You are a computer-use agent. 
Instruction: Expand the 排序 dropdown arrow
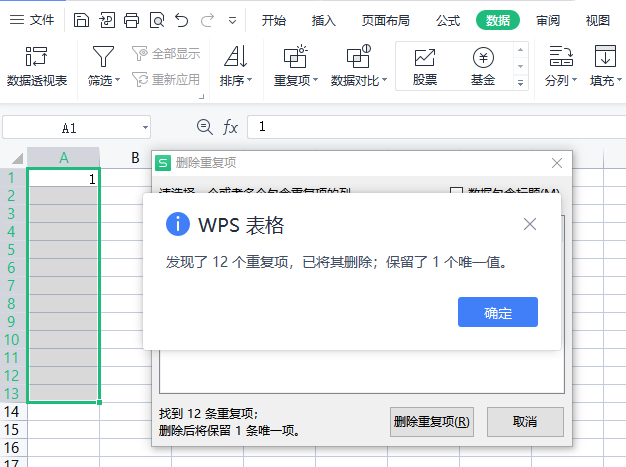point(250,80)
